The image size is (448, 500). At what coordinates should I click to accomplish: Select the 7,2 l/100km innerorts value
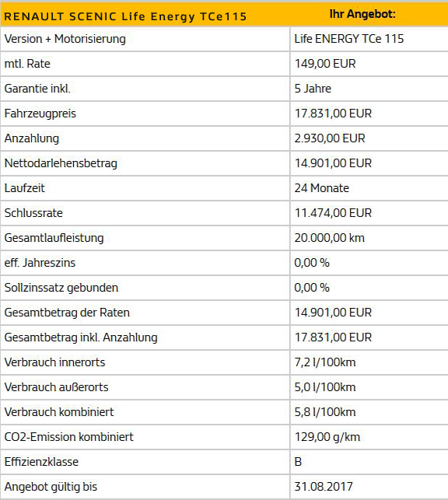tap(325, 362)
